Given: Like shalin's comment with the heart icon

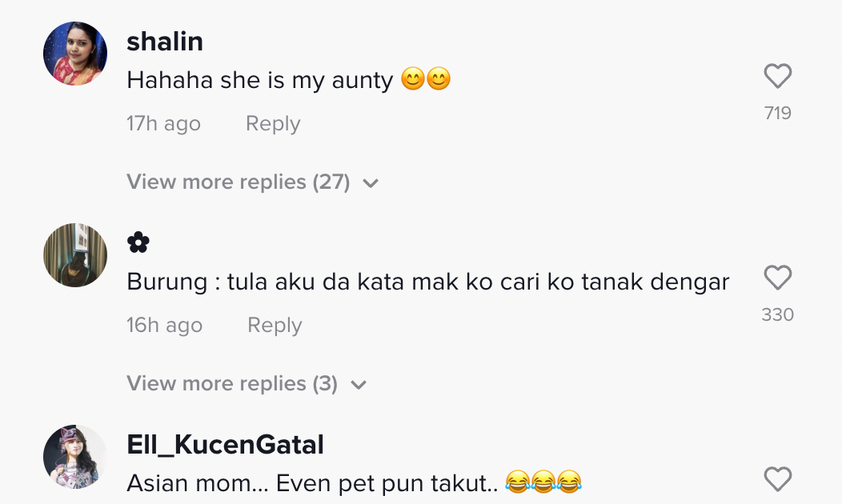Looking at the screenshot, I should (x=777, y=77).
